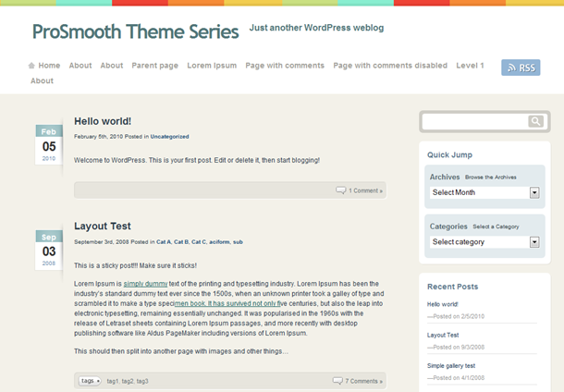Open the aciform category link
The width and height of the screenshot is (564, 392).
pos(219,242)
